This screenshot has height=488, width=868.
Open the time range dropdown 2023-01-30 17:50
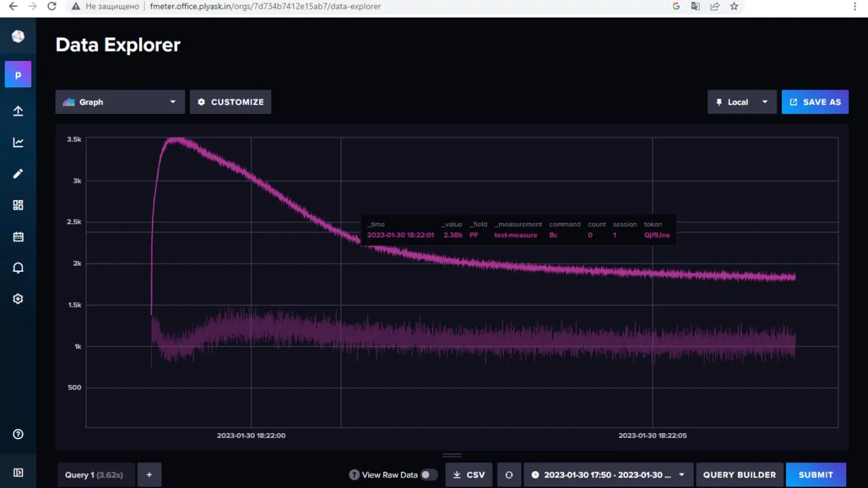(608, 475)
